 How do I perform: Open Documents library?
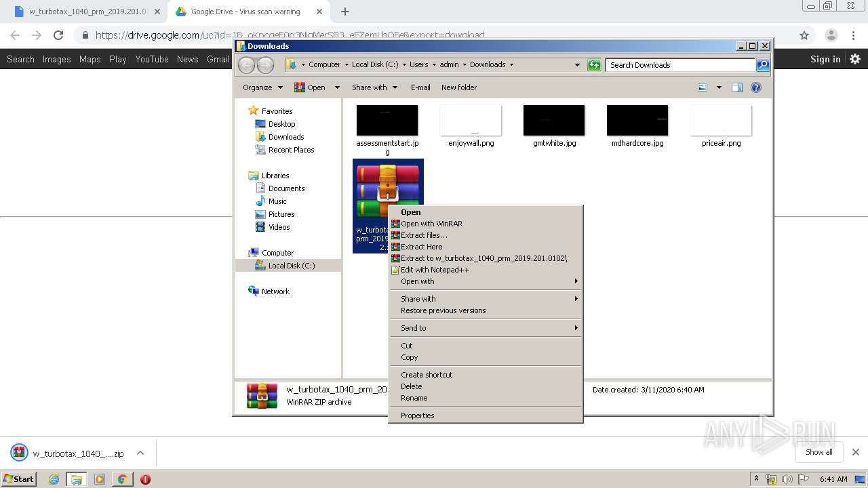coord(279,188)
